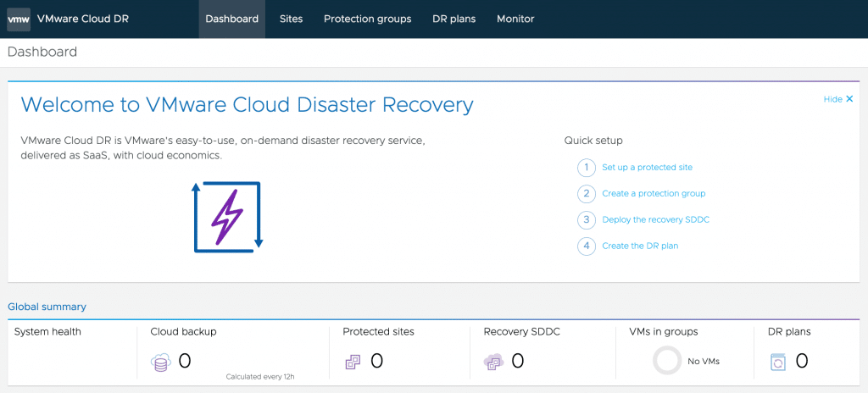Click the No VMs text

[704, 362]
